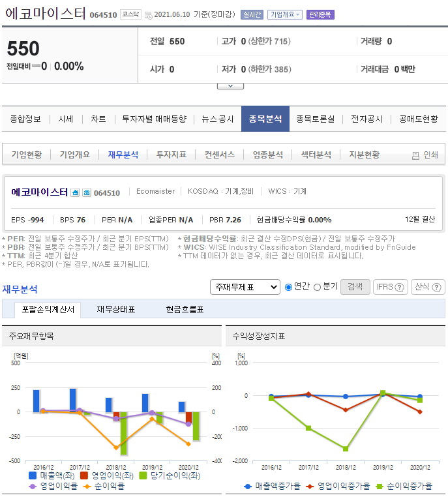Click the 상한가 715 text

click(269, 41)
